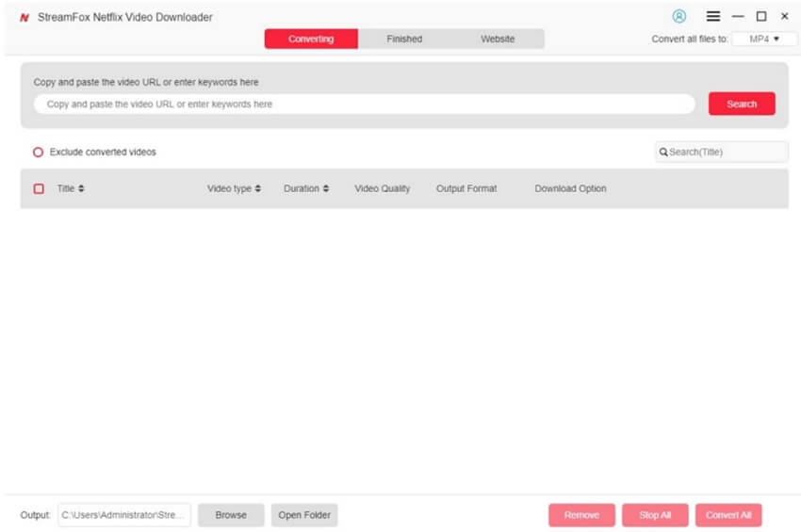This screenshot has width=801, height=532.
Task: Click the Download Option column header
Action: click(571, 188)
